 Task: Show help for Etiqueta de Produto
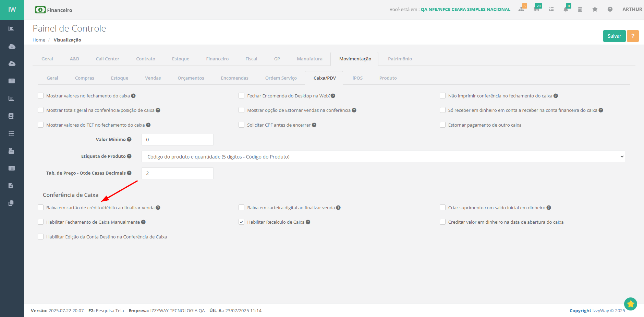click(x=129, y=156)
